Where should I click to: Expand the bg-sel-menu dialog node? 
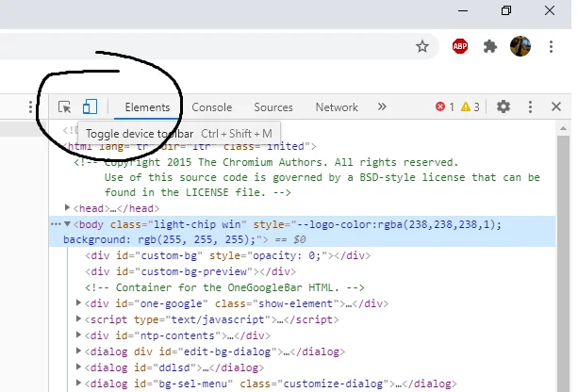coord(78,383)
